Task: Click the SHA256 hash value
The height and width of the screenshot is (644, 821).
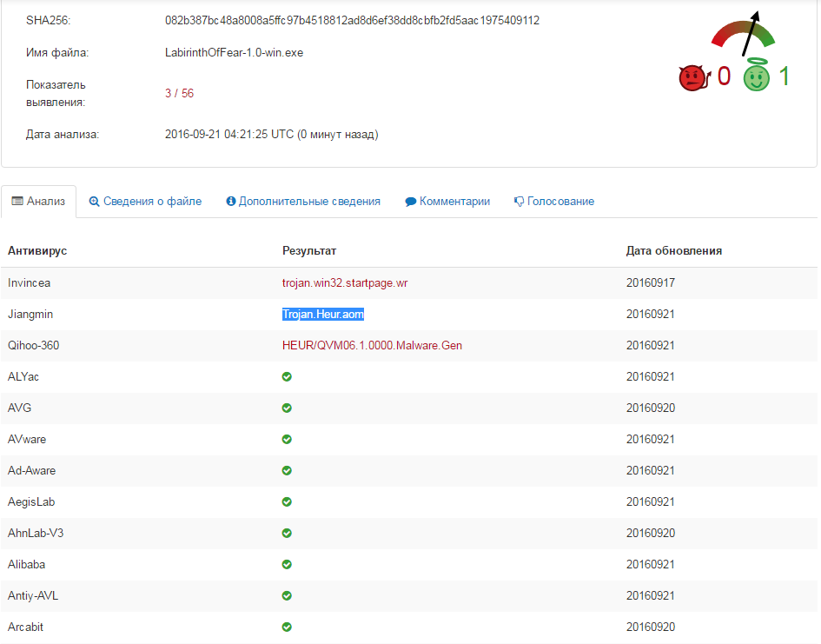Action: pos(352,20)
